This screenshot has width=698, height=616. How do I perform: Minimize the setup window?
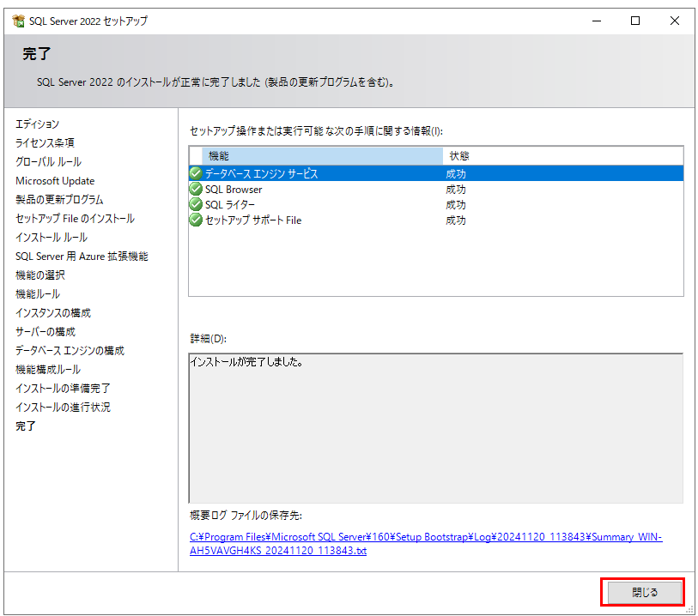596,21
